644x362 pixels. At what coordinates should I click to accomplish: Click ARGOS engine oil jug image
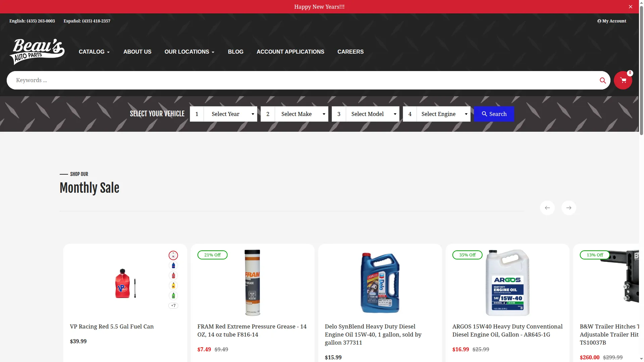point(507,283)
